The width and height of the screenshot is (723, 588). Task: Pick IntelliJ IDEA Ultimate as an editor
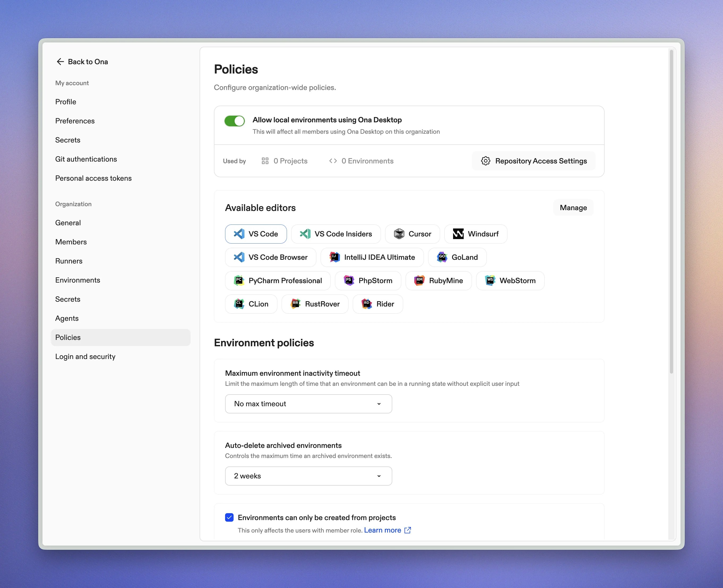coord(372,257)
